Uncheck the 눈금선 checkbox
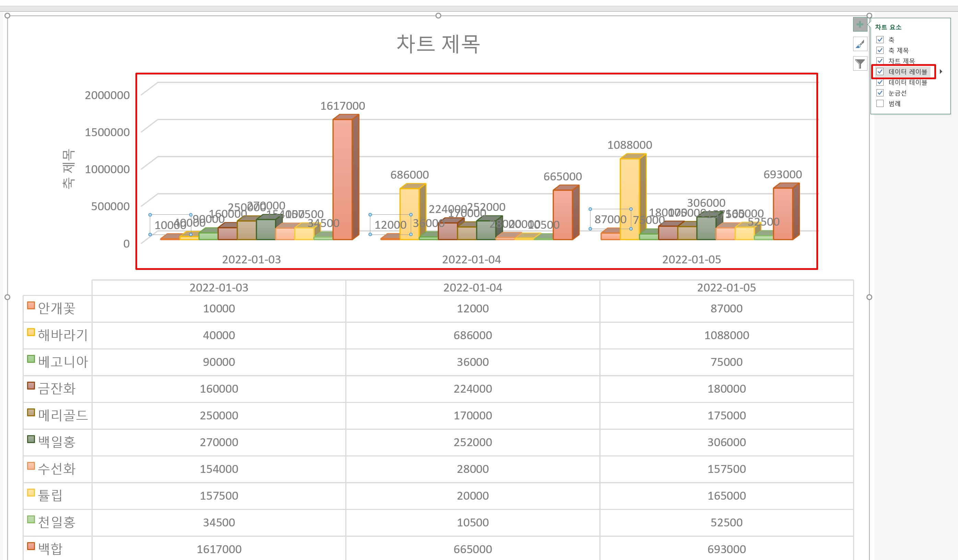958x560 pixels. point(880,93)
